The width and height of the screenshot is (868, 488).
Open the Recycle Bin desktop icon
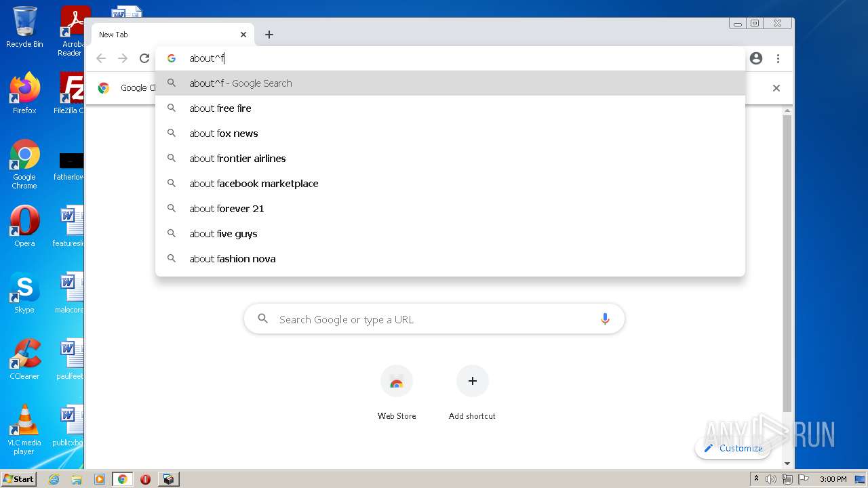pos(24,27)
